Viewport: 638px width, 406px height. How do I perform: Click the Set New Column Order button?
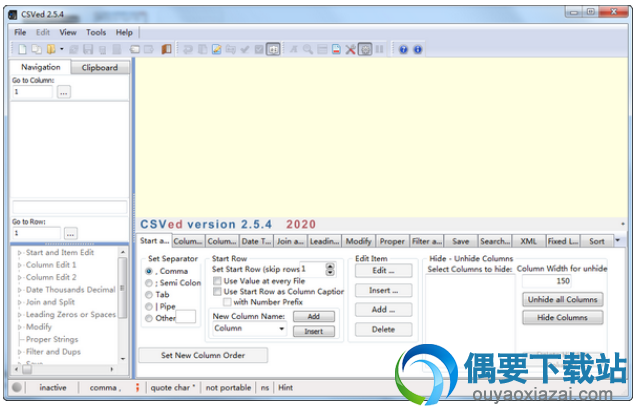coord(203,355)
